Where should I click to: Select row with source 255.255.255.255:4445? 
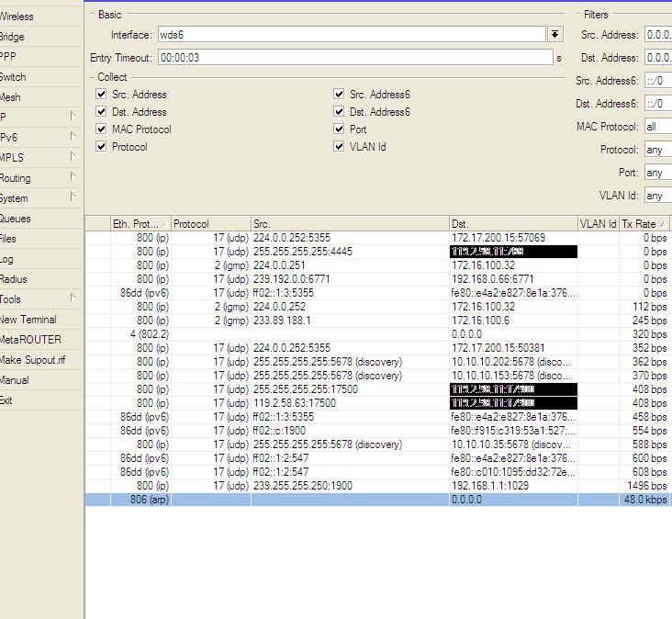click(x=377, y=252)
